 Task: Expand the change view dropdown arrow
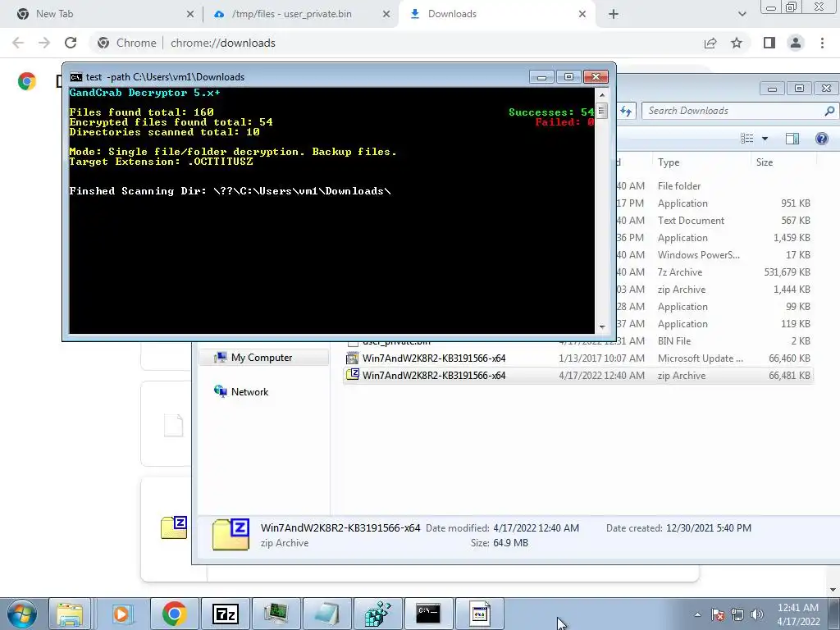pyautogui.click(x=765, y=139)
